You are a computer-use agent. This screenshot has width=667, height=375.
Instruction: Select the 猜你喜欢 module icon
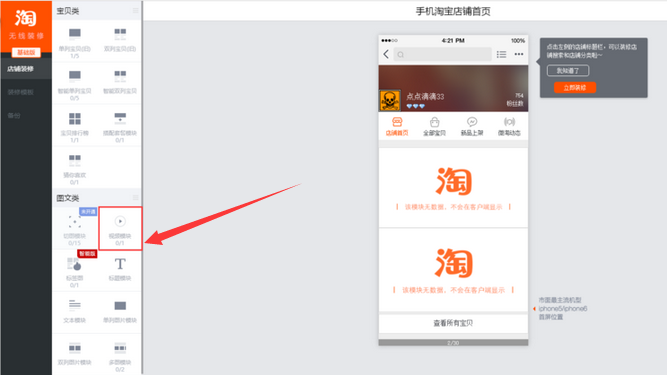75,160
